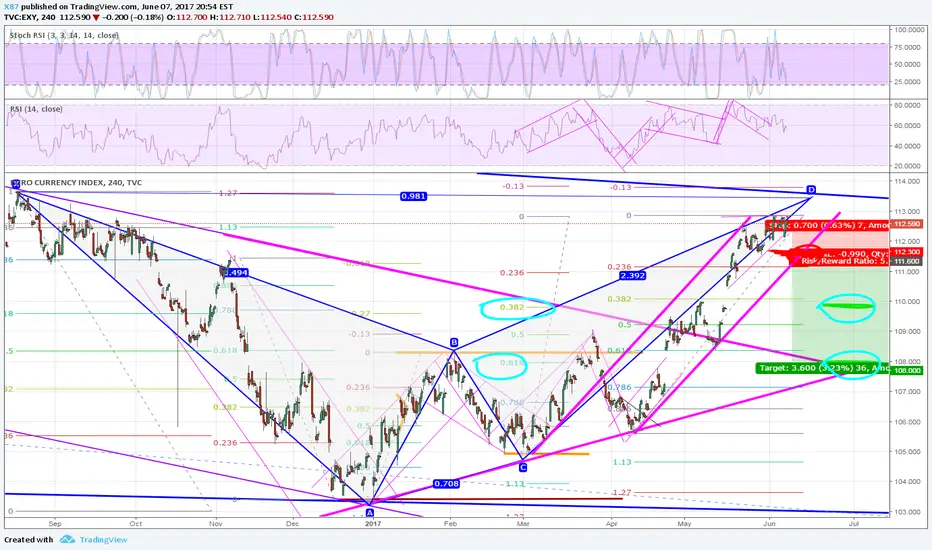This screenshot has width=932, height=550.
Task: Click the May label on time axis
Action: (x=685, y=524)
